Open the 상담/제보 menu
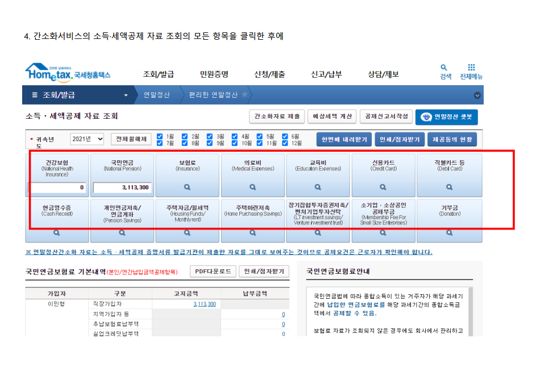This screenshot has width=557, height=392. point(383,74)
